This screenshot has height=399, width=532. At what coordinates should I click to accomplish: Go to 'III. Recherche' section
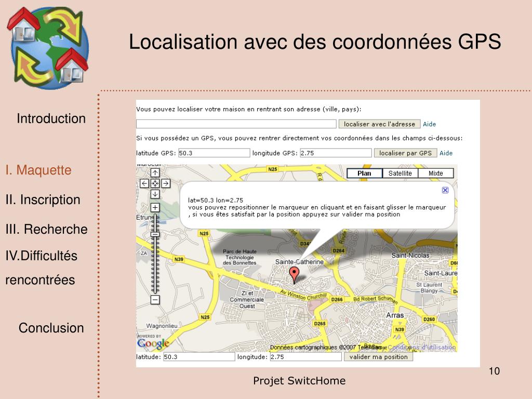[46, 229]
